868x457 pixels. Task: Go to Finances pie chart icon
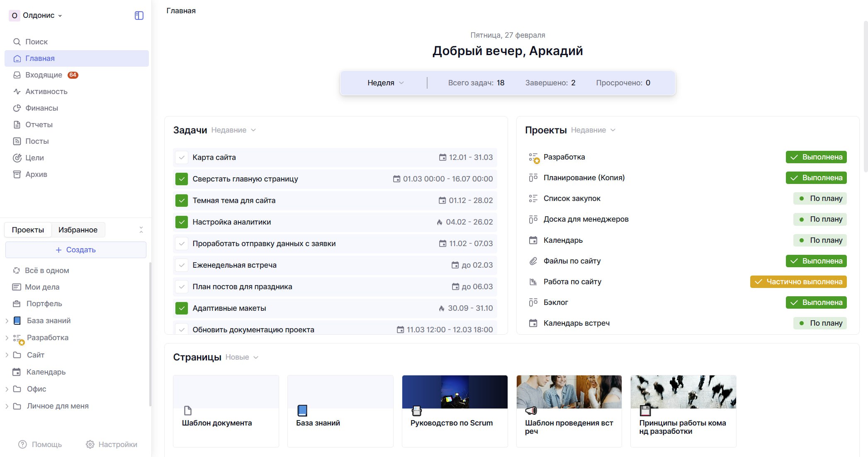[x=17, y=108]
